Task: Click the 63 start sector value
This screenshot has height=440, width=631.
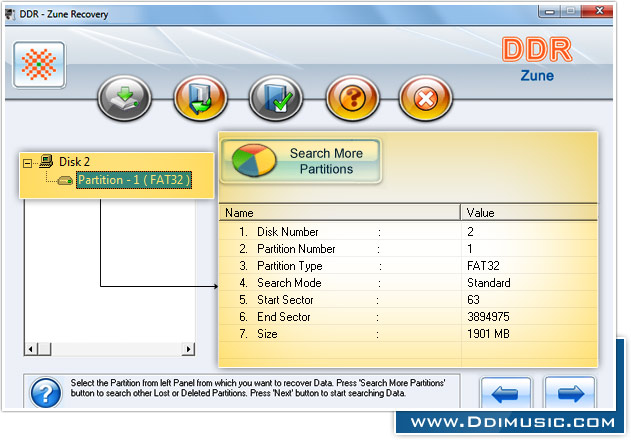Action: tap(473, 300)
